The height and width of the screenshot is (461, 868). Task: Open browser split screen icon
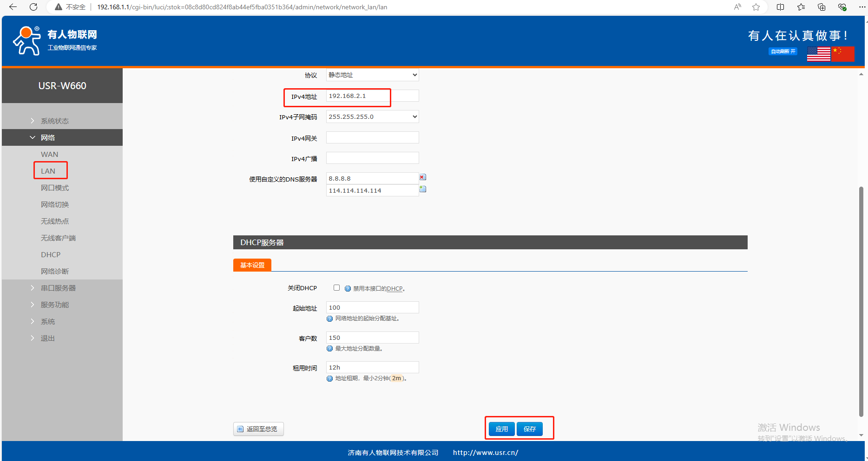(780, 7)
